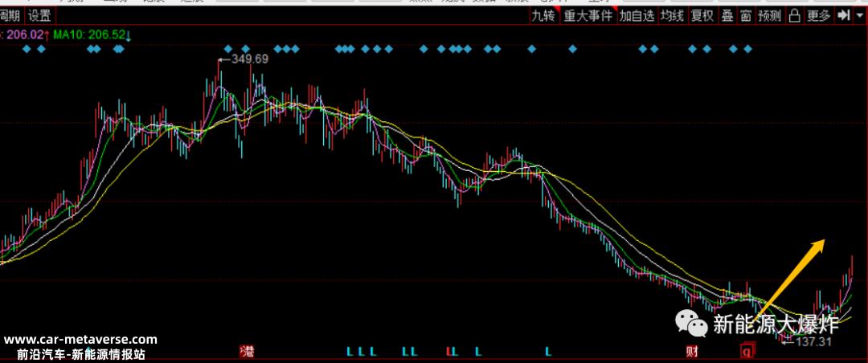Click the MA10: 206.52 indicator label

(90, 35)
